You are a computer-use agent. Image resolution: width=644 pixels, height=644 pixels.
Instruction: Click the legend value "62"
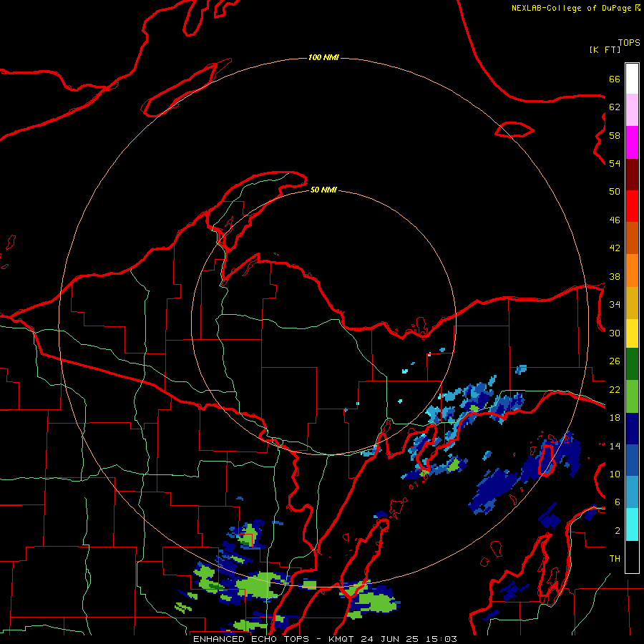pos(615,107)
